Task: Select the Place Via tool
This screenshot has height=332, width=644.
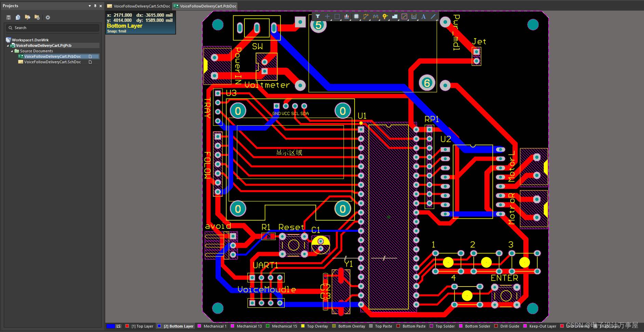Action: (385, 16)
